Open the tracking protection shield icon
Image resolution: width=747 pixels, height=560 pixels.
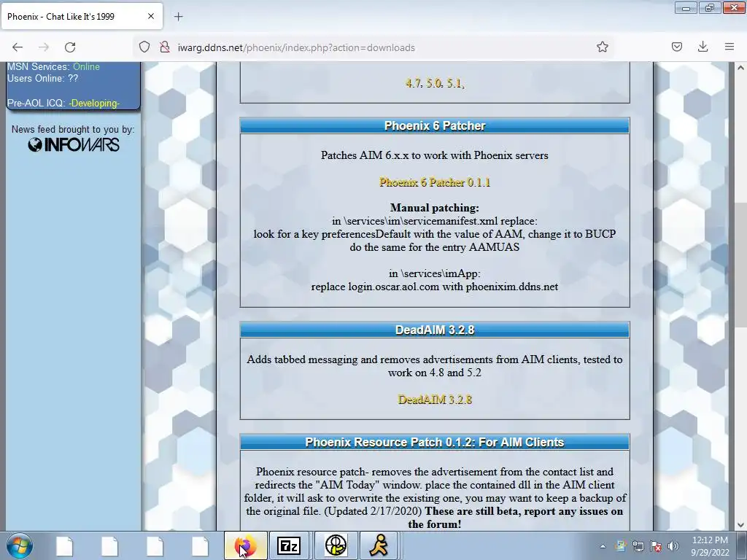144,47
